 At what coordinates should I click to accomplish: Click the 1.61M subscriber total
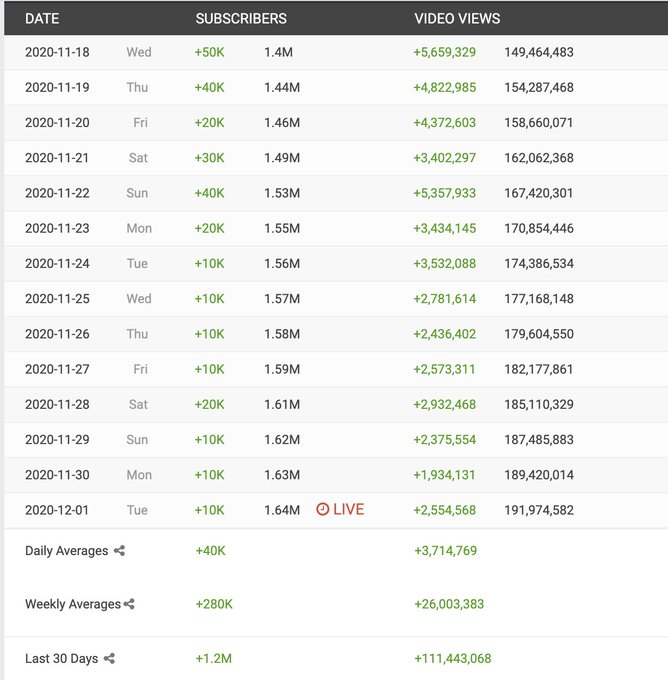pos(282,404)
